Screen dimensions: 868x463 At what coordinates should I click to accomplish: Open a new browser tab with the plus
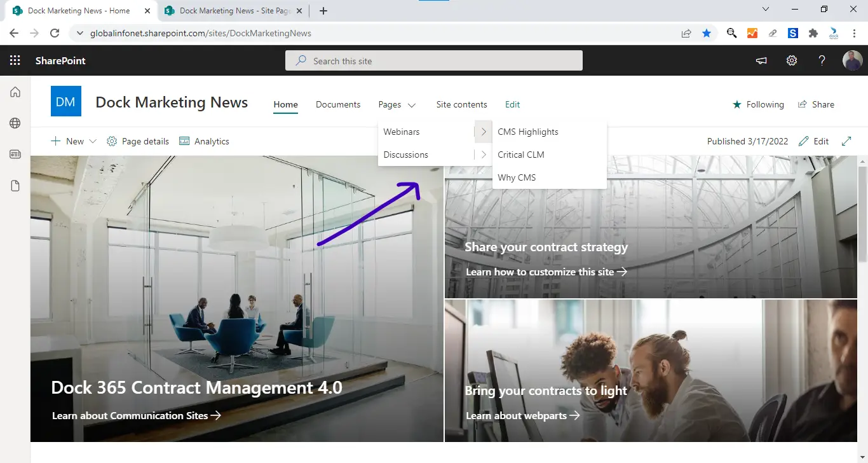click(x=323, y=11)
